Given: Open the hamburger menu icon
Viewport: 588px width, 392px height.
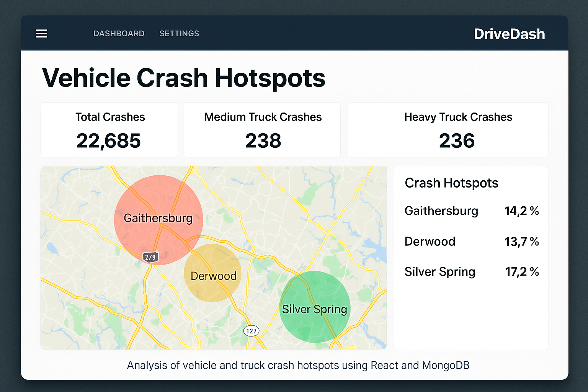Looking at the screenshot, I should tap(41, 34).
